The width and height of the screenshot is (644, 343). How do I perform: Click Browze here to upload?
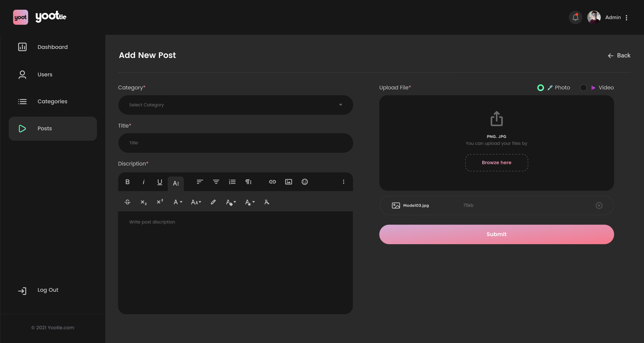(x=496, y=163)
